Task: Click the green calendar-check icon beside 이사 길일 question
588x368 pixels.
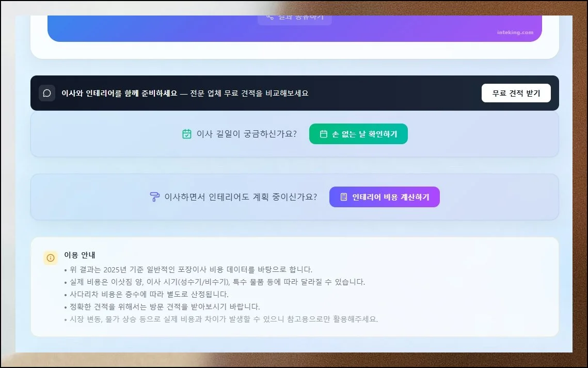Action: coord(187,134)
